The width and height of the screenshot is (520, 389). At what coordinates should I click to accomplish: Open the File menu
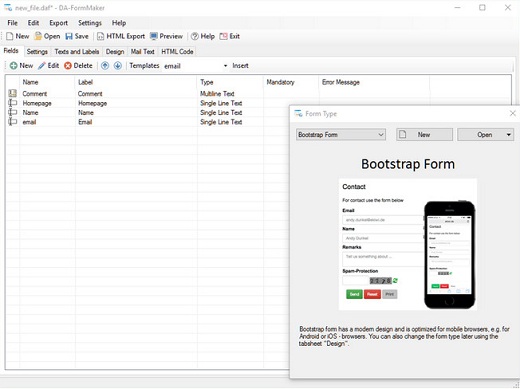pyautogui.click(x=13, y=23)
